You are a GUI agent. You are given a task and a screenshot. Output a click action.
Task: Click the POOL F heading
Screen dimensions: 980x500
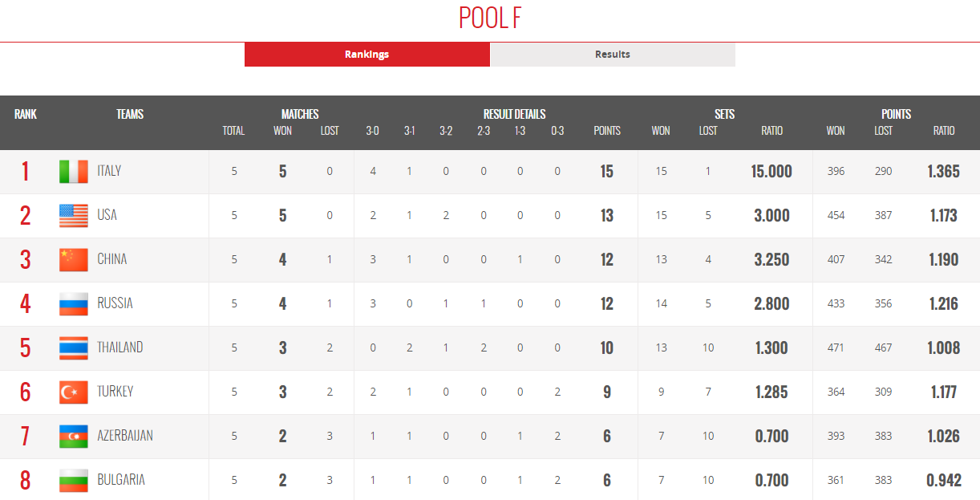(x=490, y=17)
